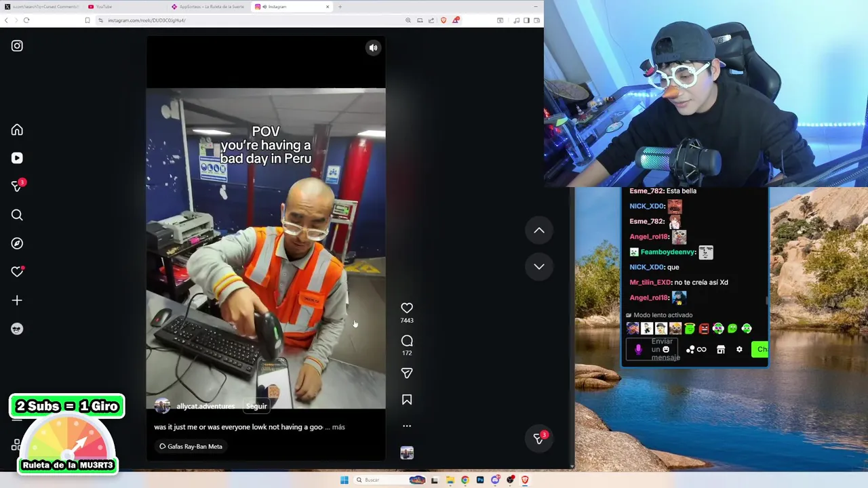868x488 pixels.
Task: Mute the reel audio with speaker button
Action: click(x=373, y=47)
